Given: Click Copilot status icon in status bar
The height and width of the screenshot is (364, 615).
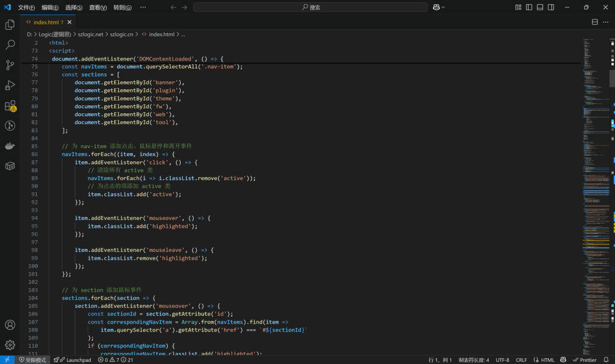Looking at the screenshot, I should (563, 360).
